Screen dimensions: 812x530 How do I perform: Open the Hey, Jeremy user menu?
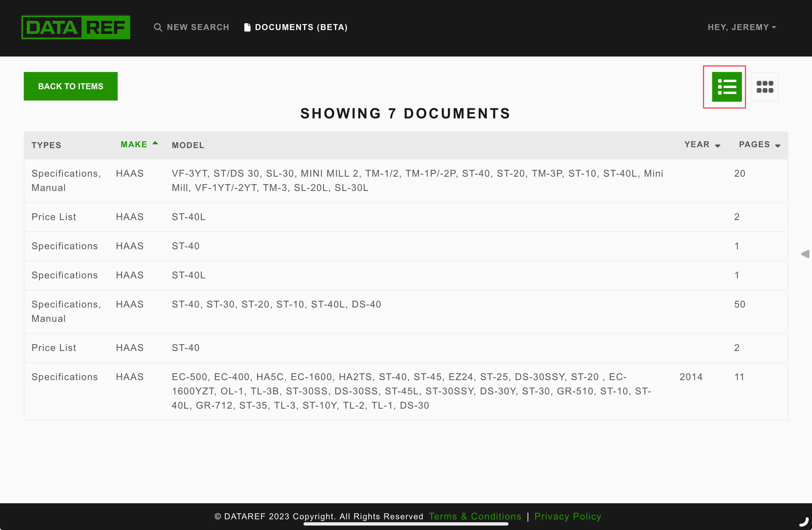pyautogui.click(x=741, y=27)
